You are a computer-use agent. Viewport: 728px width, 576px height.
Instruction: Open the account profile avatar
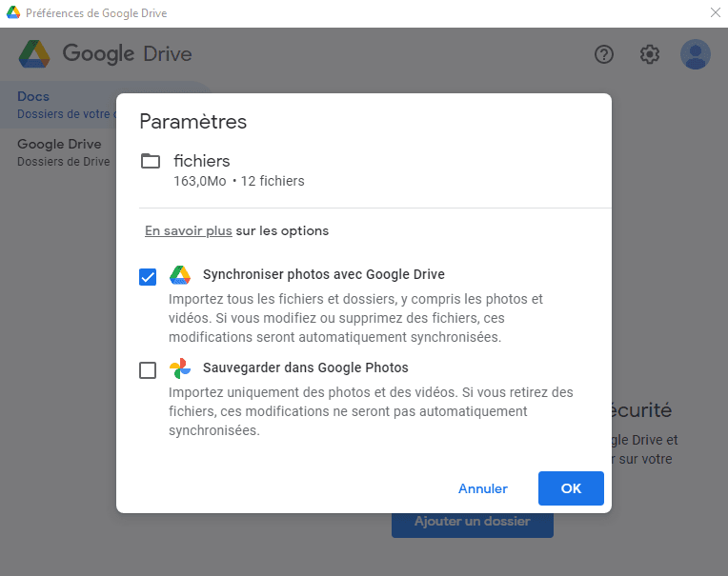[696, 54]
